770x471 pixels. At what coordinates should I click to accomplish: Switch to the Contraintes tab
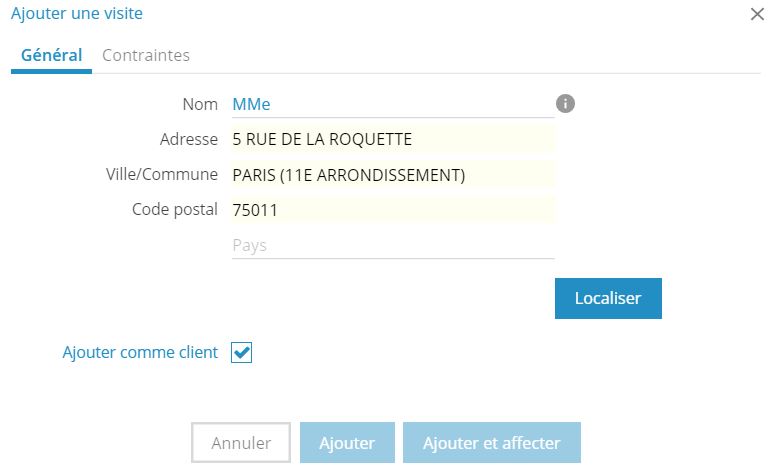tap(146, 55)
